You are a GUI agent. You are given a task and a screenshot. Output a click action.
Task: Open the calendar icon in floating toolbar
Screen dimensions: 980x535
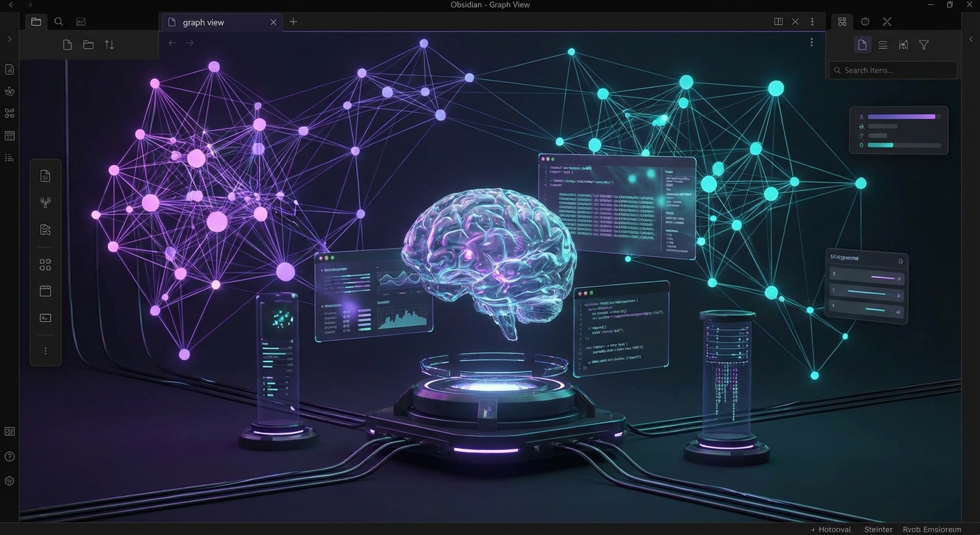point(45,291)
